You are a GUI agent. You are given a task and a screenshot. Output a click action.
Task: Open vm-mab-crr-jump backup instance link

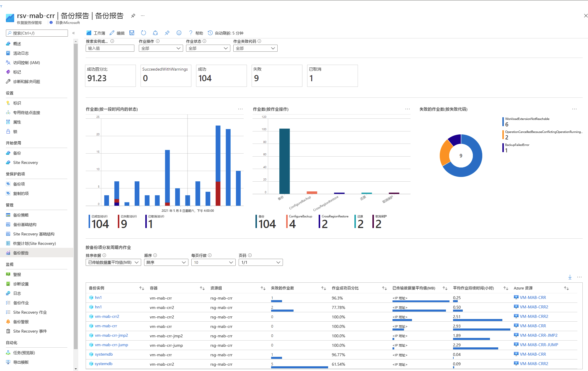(x=111, y=345)
